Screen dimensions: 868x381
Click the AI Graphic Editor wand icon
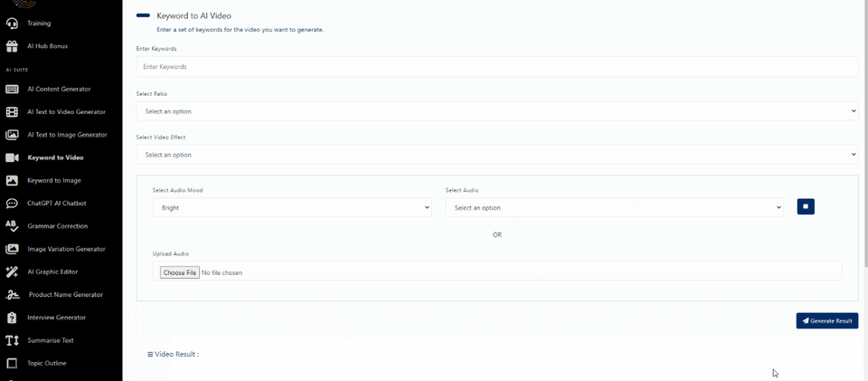point(12,271)
